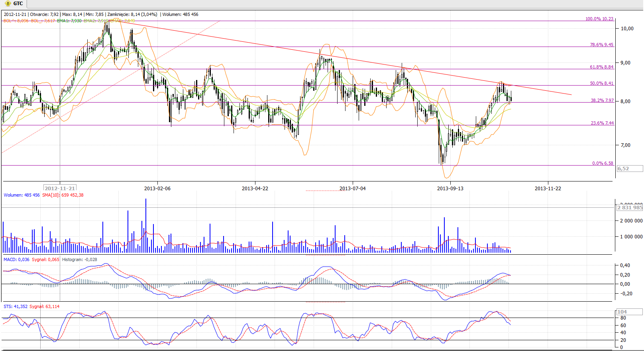Click the Wolumen: 485 456 label in volume panel

click(22, 195)
